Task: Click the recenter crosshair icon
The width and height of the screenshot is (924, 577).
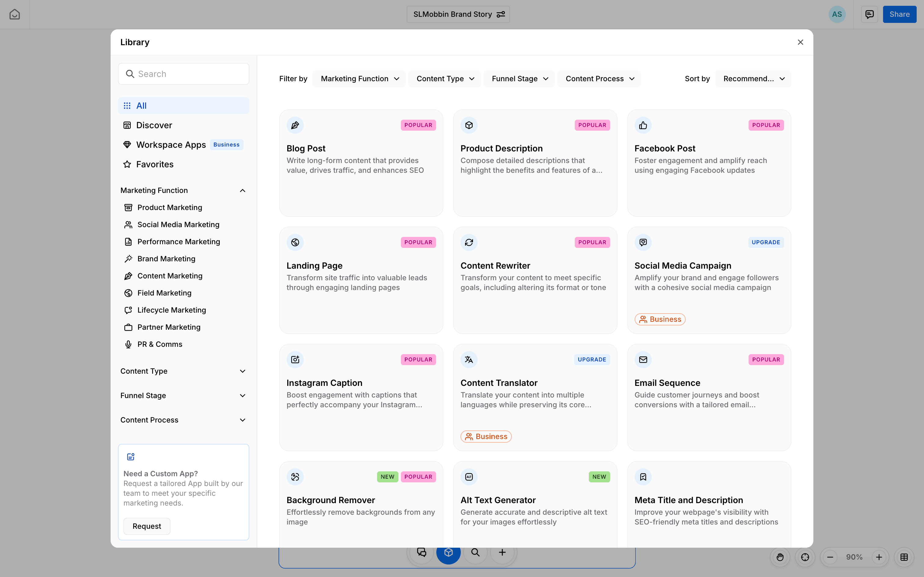Action: (x=805, y=557)
